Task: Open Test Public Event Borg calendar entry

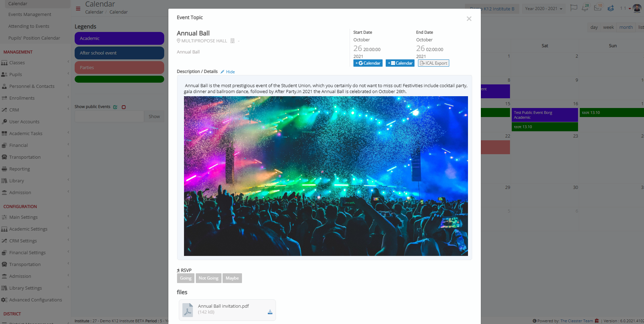Action: pos(545,115)
